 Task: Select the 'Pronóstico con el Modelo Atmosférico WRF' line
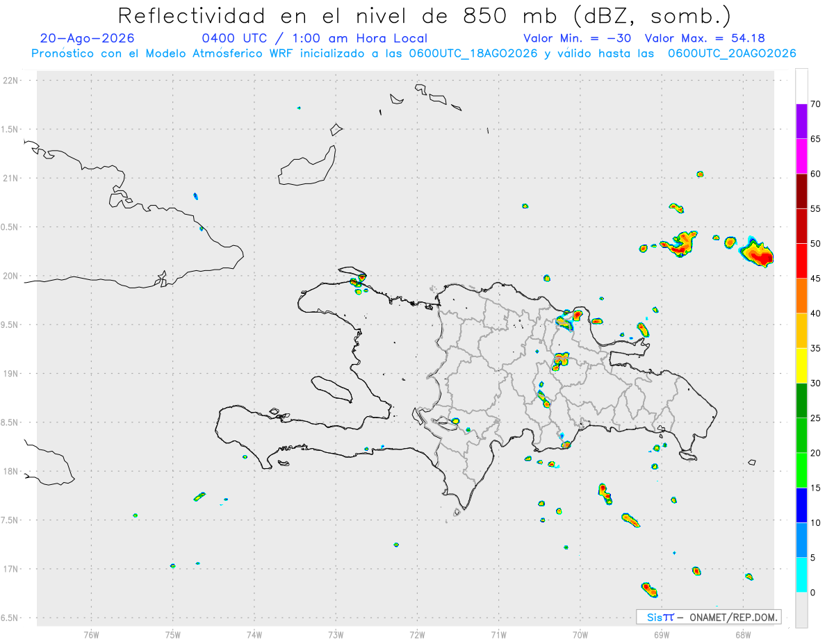(x=414, y=53)
